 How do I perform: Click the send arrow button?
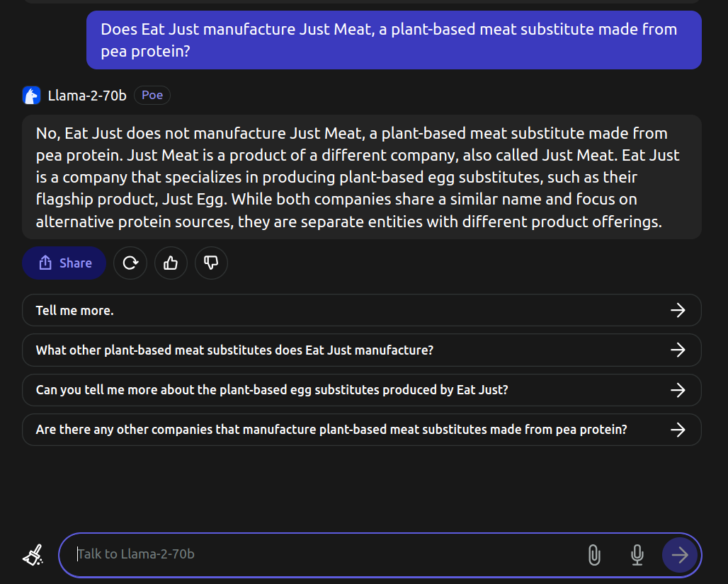tap(680, 555)
